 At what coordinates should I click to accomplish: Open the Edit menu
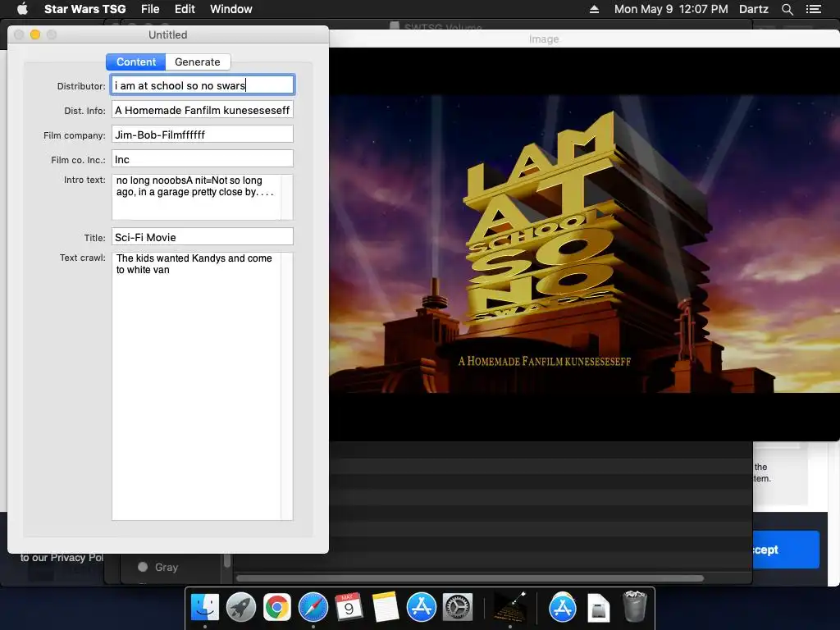[185, 8]
